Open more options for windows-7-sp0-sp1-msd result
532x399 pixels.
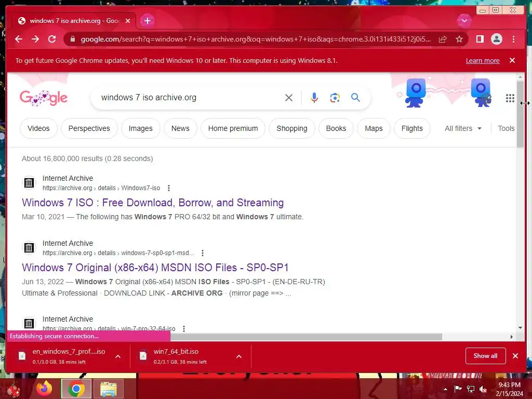(x=203, y=253)
